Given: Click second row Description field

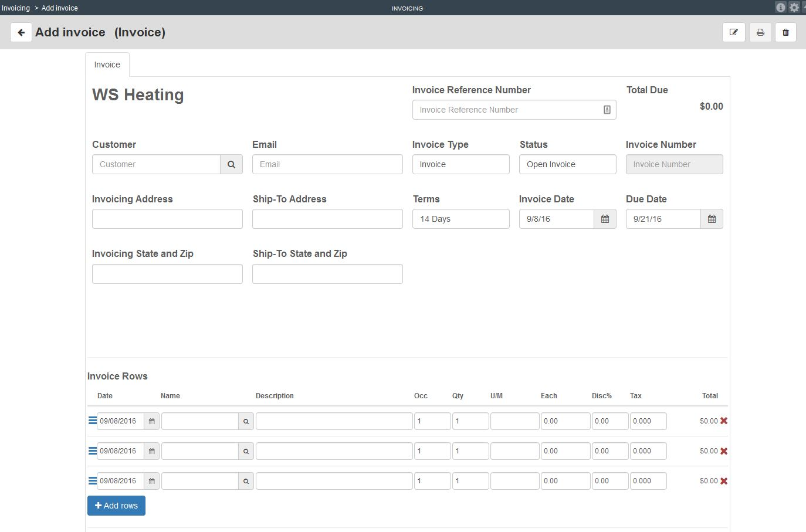Looking at the screenshot, I should pyautogui.click(x=334, y=451).
